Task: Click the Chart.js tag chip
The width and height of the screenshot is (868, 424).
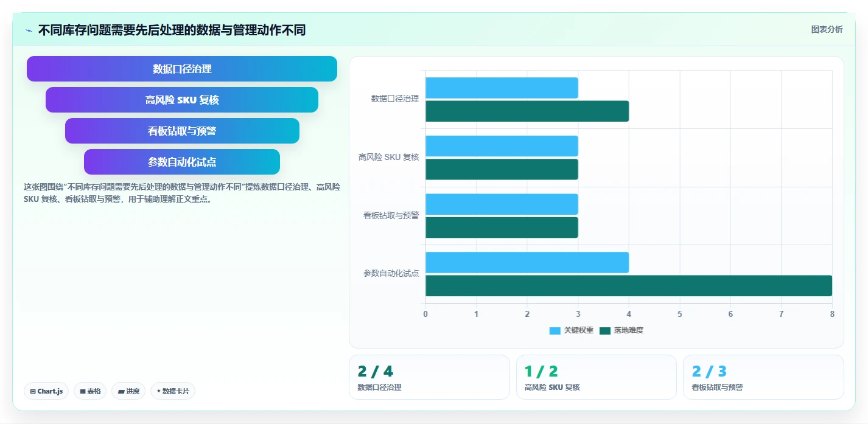Action: tap(46, 391)
